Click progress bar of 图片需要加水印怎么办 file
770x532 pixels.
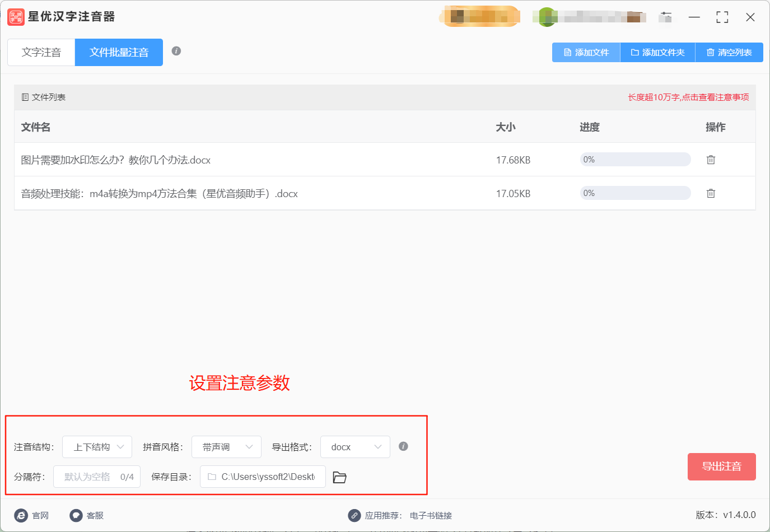[636, 160]
